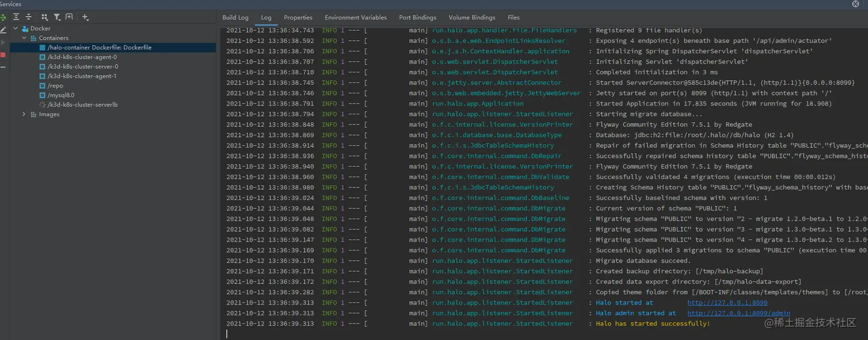This screenshot has width=868, height=340.
Task: Click the gray start container arrow
Action: coord(3,42)
